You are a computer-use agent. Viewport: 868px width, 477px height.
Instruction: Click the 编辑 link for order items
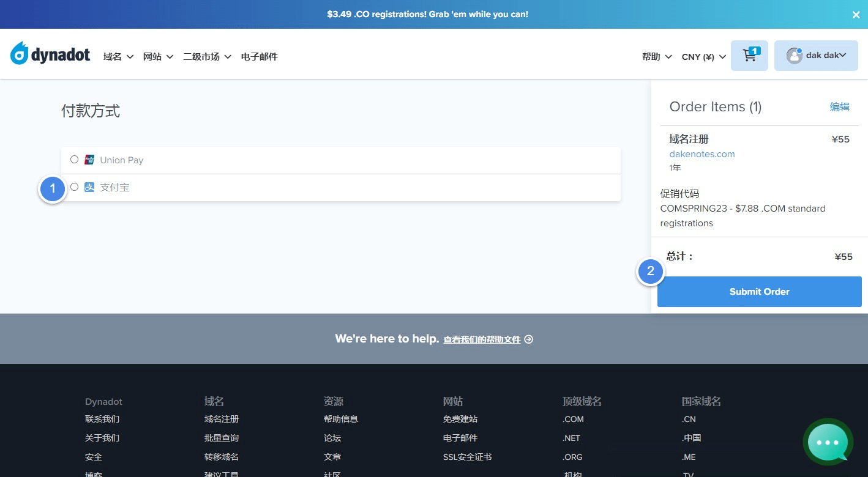point(839,107)
